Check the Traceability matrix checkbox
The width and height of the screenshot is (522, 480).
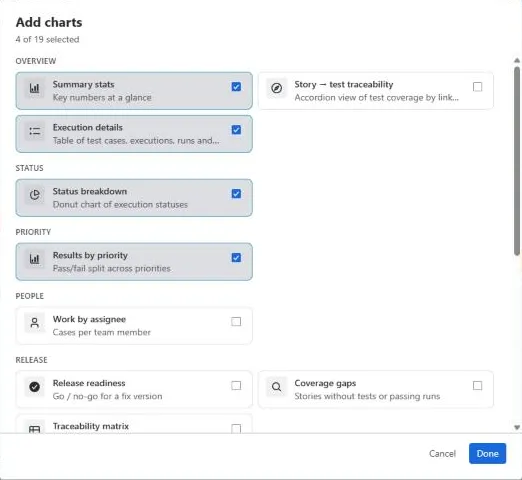[236, 428]
